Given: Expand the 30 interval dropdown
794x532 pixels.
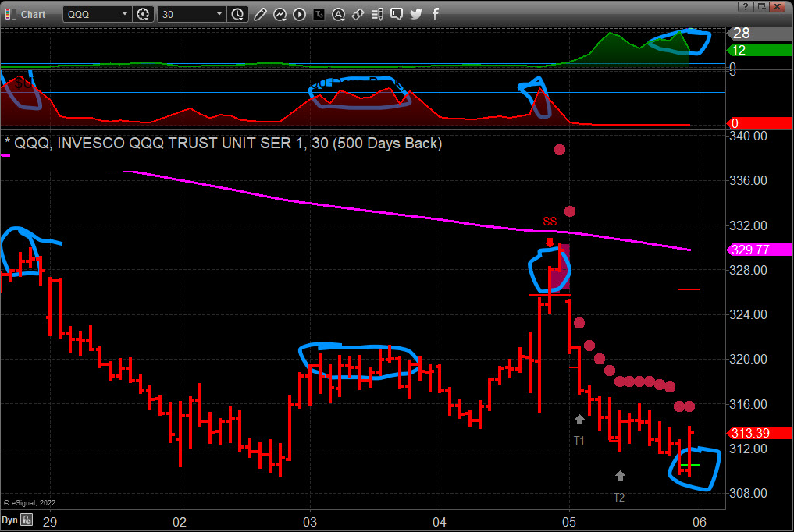Looking at the screenshot, I should (x=219, y=14).
